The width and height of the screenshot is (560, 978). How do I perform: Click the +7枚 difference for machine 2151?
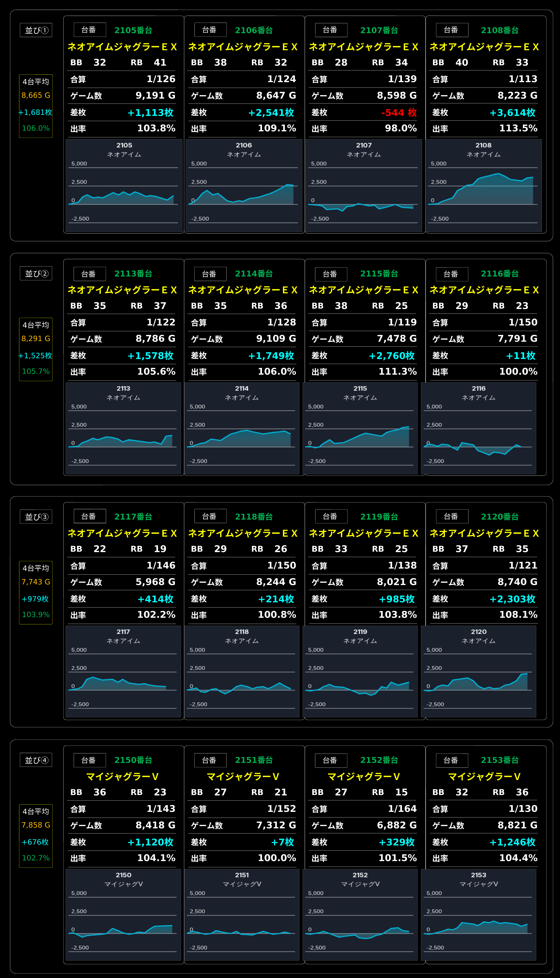click(283, 842)
